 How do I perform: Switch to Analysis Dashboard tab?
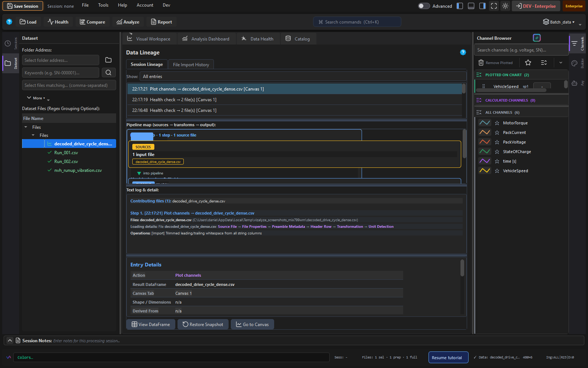coord(206,39)
